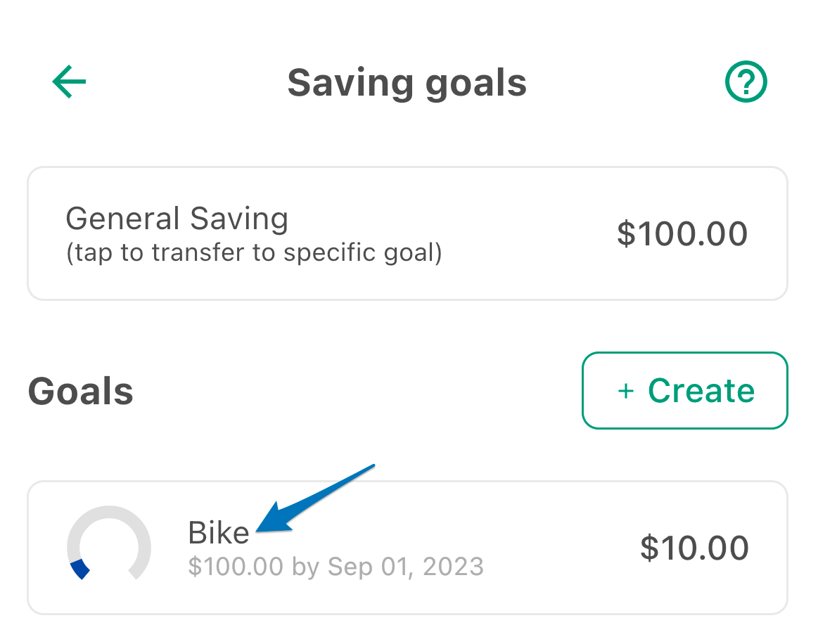The height and width of the screenshot is (644, 818).
Task: Open the Bike goal card details
Action: 407,548
